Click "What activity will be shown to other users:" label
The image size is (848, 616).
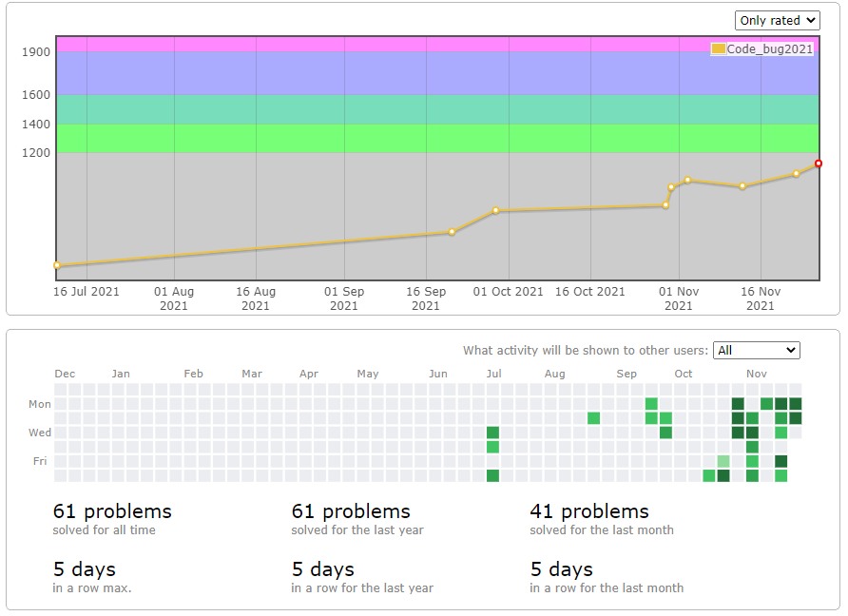[586, 351]
